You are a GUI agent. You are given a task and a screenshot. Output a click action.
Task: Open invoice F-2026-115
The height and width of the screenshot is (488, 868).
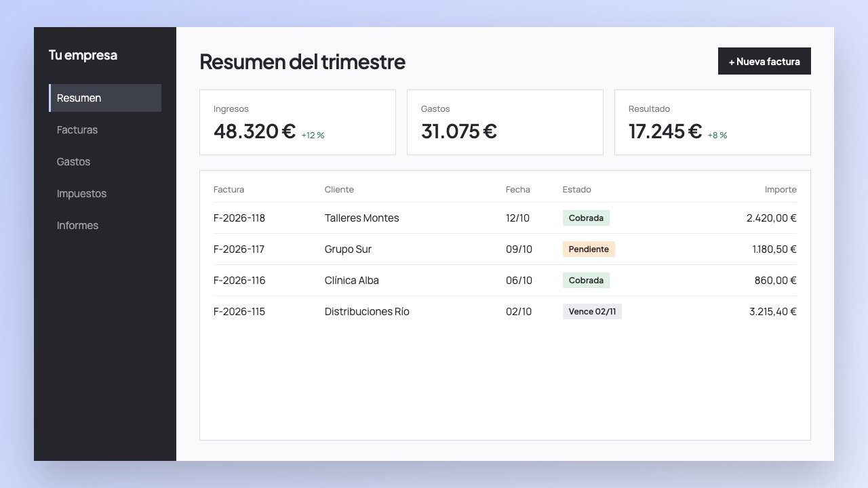coord(239,311)
